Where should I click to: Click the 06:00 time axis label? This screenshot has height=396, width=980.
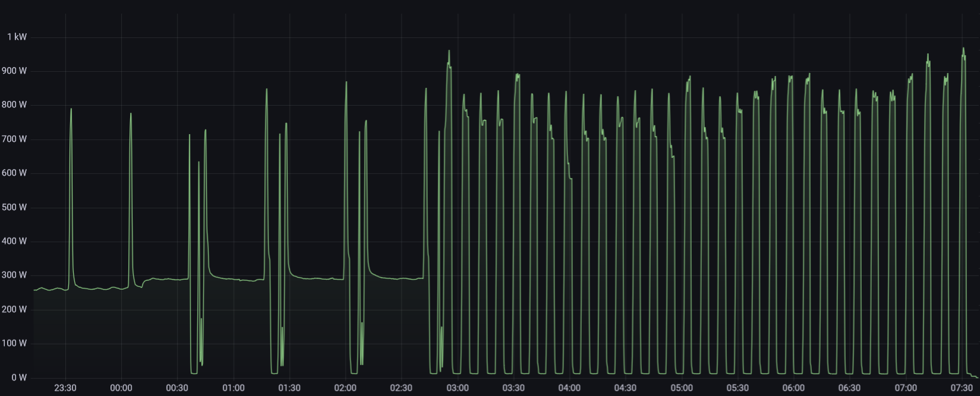[x=793, y=388]
